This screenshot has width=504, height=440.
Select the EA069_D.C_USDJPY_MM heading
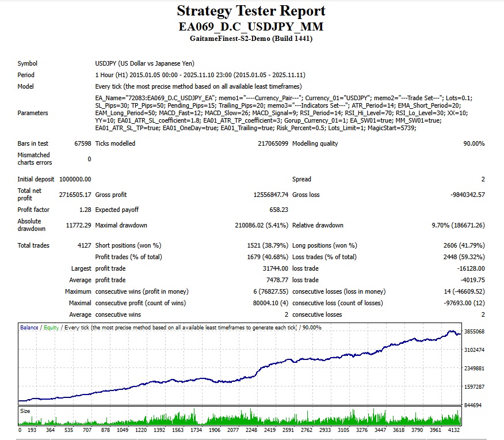[251, 27]
